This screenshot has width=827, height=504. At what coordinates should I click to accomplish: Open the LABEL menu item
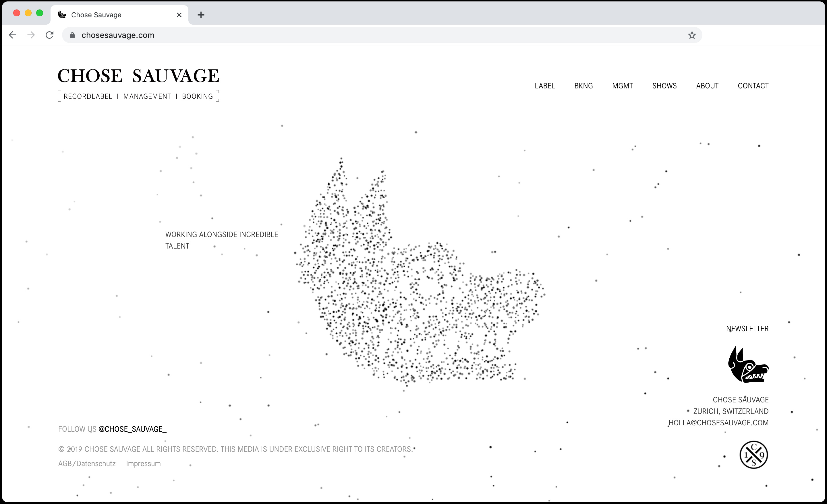tap(544, 86)
